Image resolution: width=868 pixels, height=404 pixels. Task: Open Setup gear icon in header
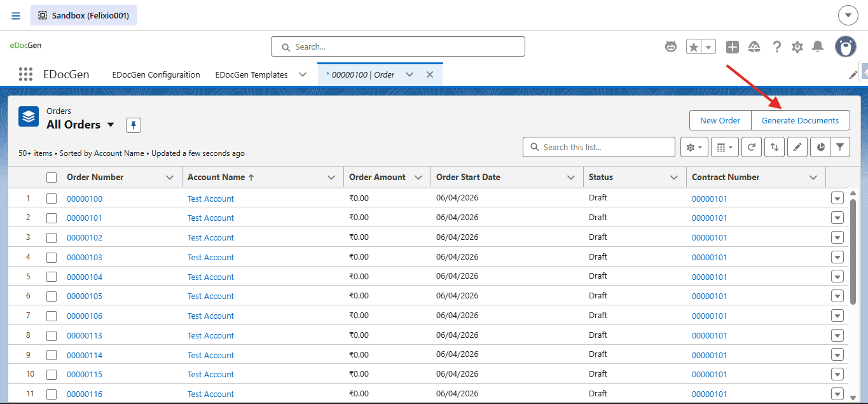(797, 46)
